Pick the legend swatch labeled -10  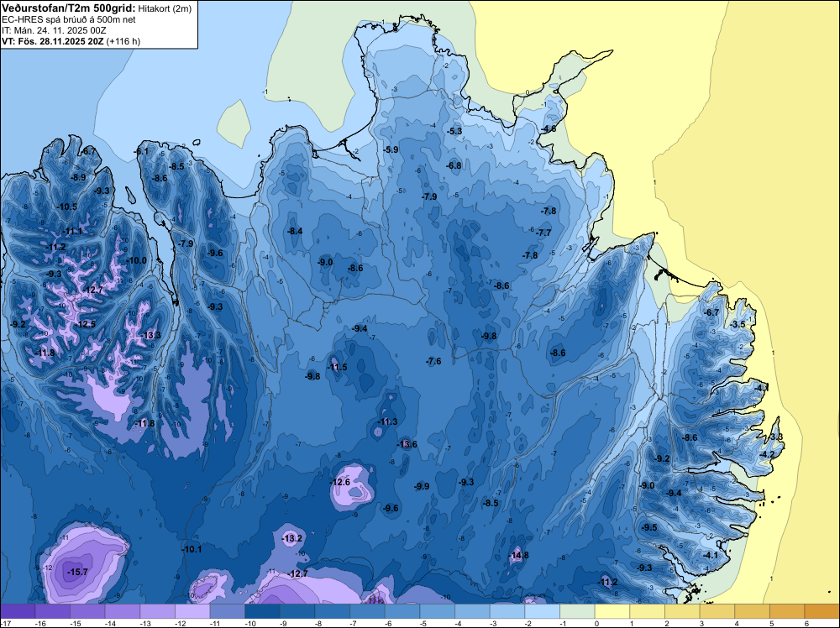point(262,611)
